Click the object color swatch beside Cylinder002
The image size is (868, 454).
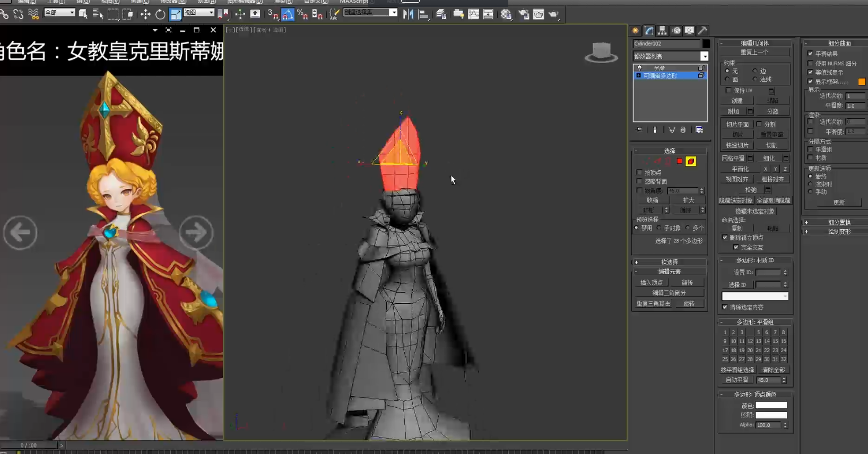(x=706, y=43)
